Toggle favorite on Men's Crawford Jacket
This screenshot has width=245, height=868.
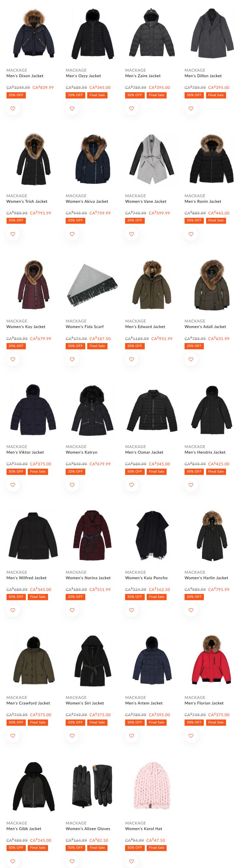[x=13, y=736]
